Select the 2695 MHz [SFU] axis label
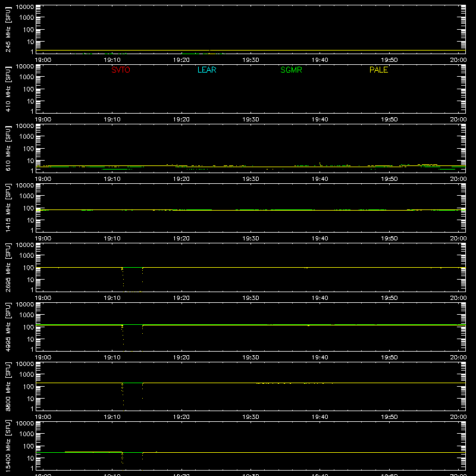Viewport: 476px width, 476px height. point(8,267)
